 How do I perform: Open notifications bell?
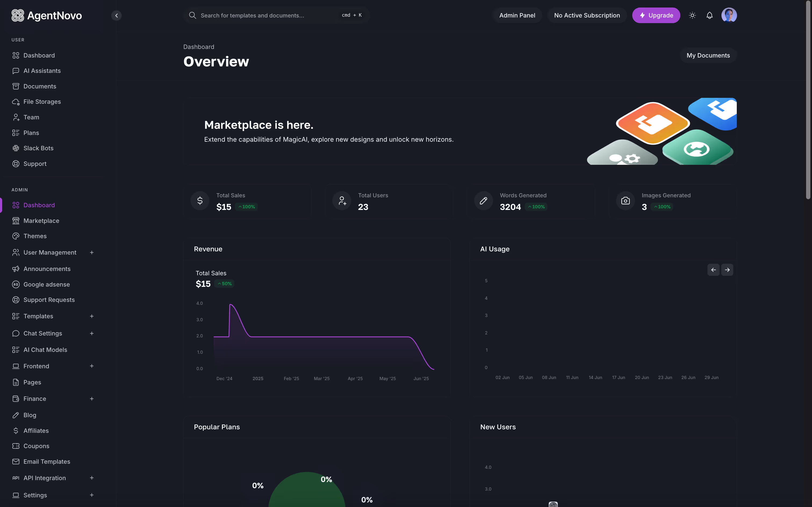pyautogui.click(x=709, y=15)
